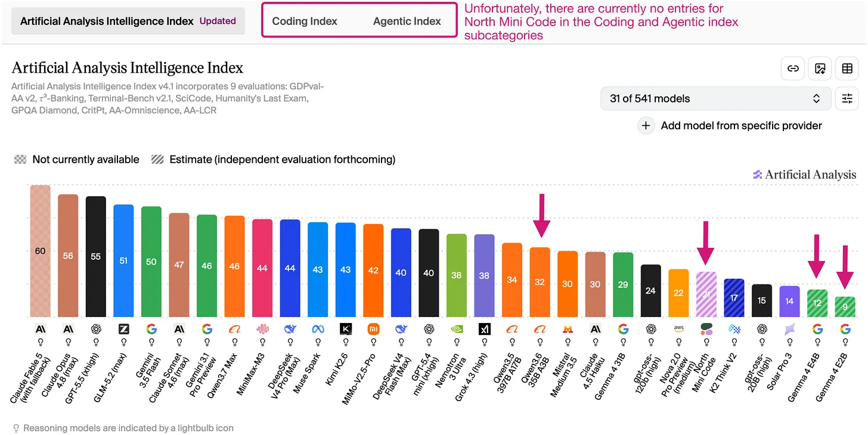This screenshot has width=868, height=435.
Task: Click the plus icon to add model
Action: [x=646, y=126]
